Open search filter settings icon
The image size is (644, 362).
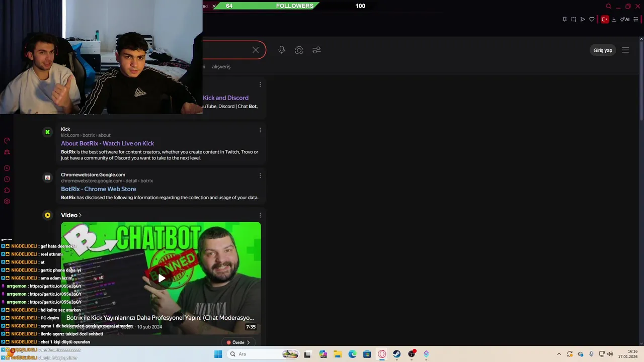tap(316, 50)
